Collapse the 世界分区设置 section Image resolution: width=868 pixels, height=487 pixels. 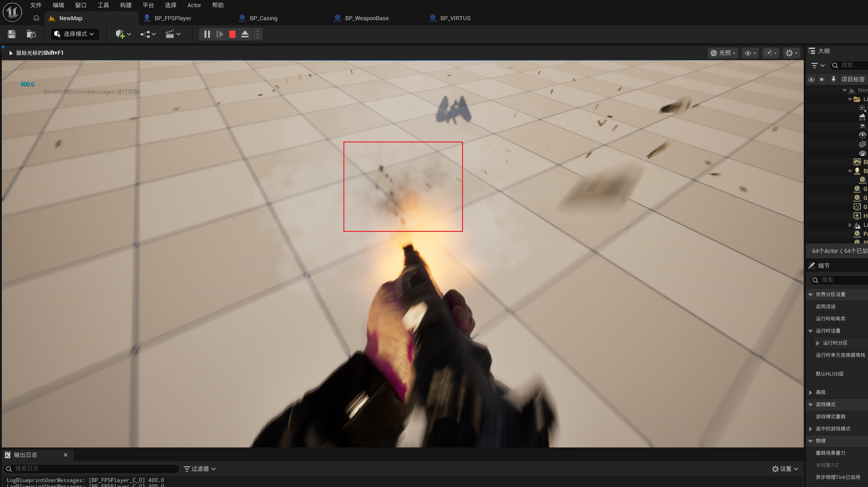pos(810,295)
